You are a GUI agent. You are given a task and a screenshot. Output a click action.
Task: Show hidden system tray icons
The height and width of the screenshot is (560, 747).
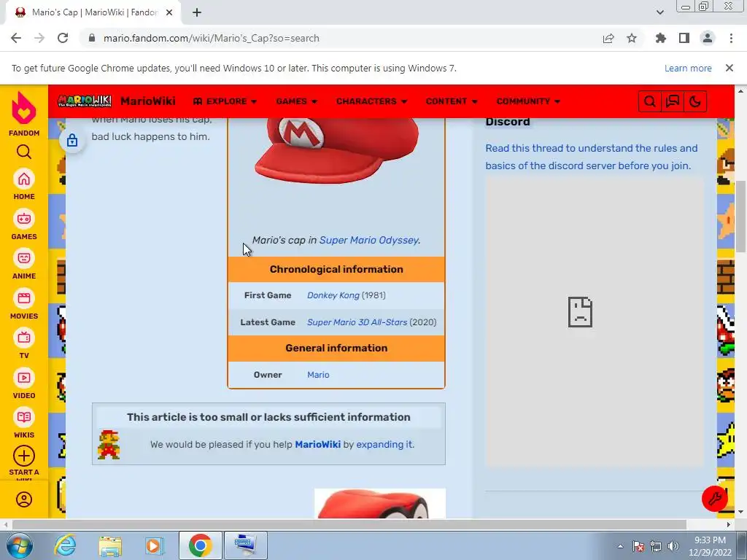[x=620, y=546]
